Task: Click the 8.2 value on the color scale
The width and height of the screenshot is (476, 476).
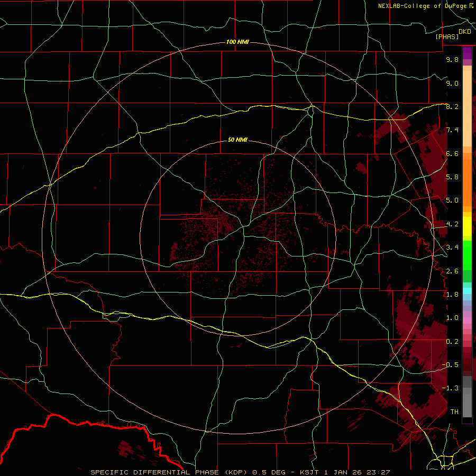Action: coord(452,106)
